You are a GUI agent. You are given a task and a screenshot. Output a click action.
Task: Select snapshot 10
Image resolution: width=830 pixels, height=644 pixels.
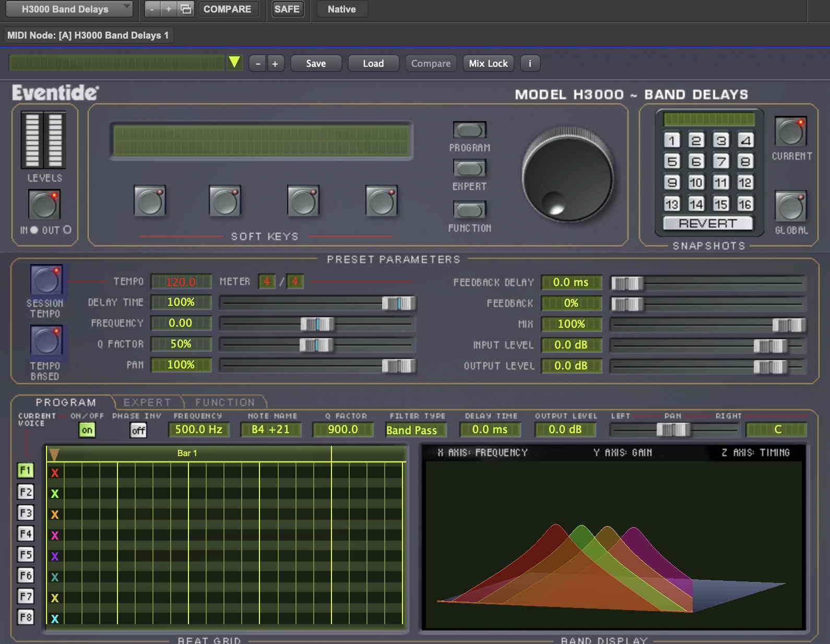696,182
